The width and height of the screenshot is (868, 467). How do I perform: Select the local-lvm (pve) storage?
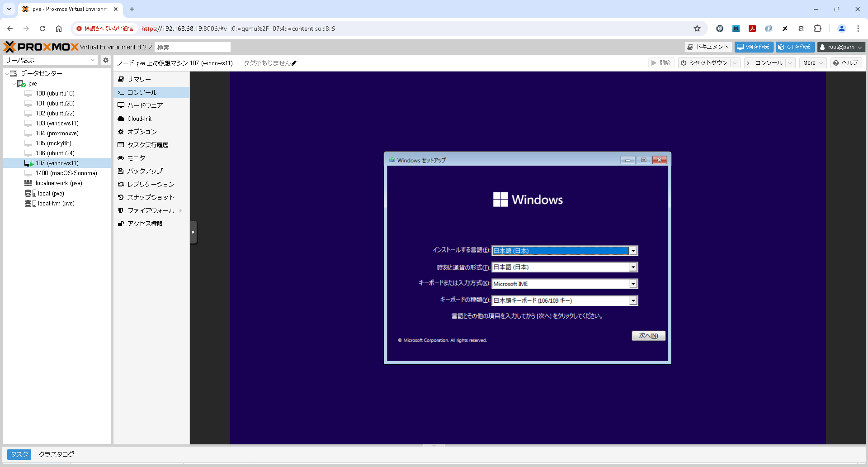(x=56, y=203)
